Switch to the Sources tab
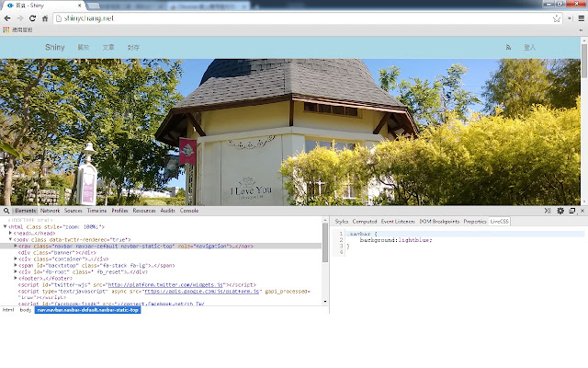The width and height of the screenshot is (588, 368). (x=73, y=211)
